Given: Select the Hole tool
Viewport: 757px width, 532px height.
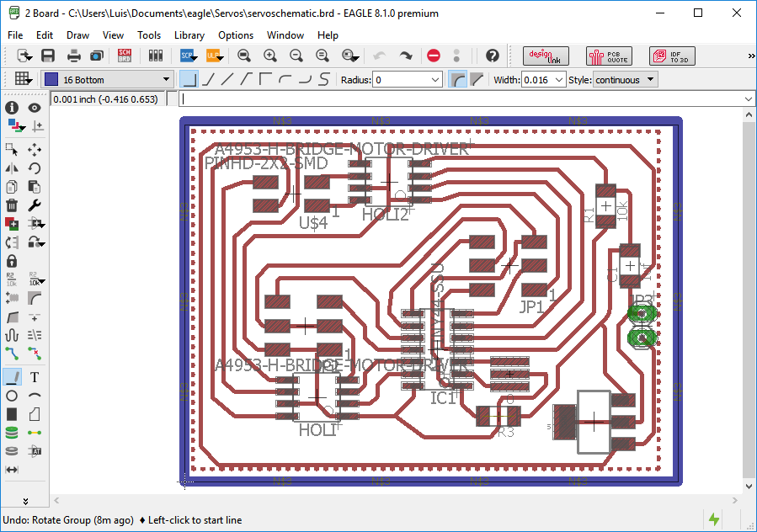Looking at the screenshot, I should coord(12,451).
